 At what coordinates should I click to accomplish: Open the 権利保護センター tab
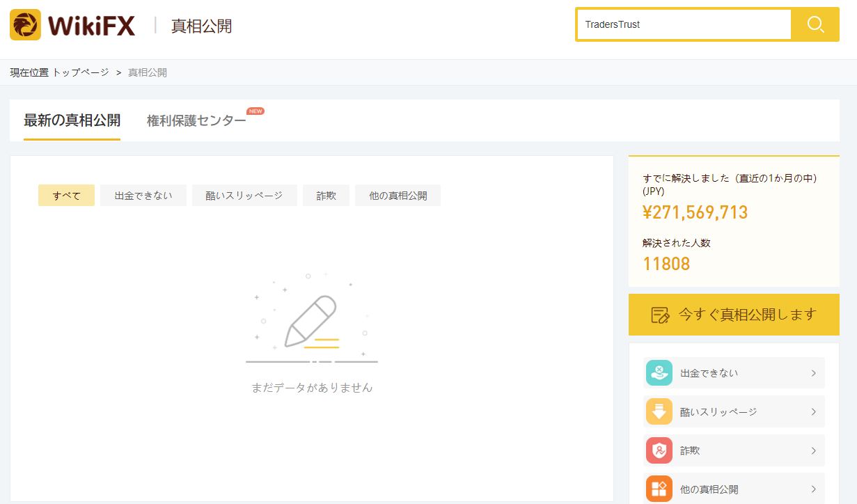(196, 120)
